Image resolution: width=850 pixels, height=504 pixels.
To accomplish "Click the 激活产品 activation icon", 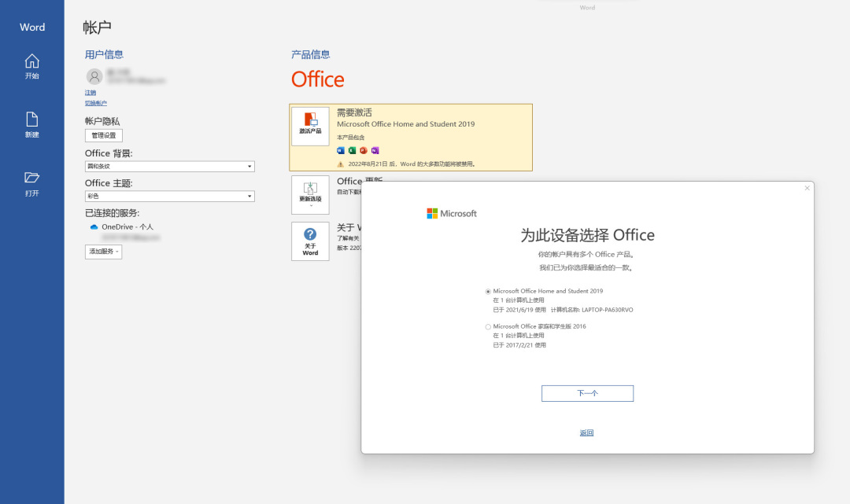I will 310,126.
